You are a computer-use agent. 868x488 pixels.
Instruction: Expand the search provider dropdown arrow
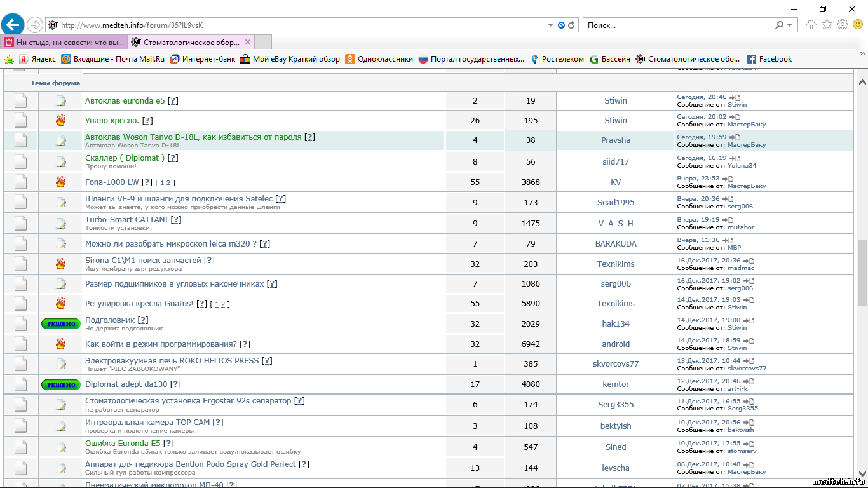coord(790,25)
